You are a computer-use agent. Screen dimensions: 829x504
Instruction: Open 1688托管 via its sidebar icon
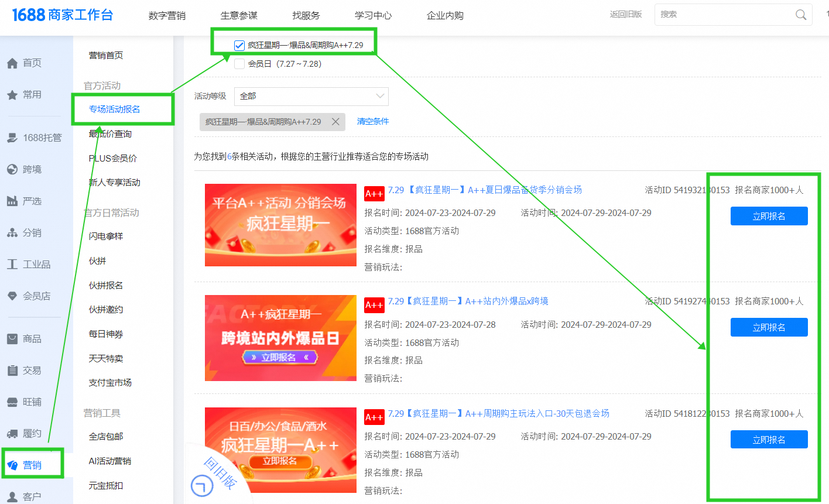(12, 138)
